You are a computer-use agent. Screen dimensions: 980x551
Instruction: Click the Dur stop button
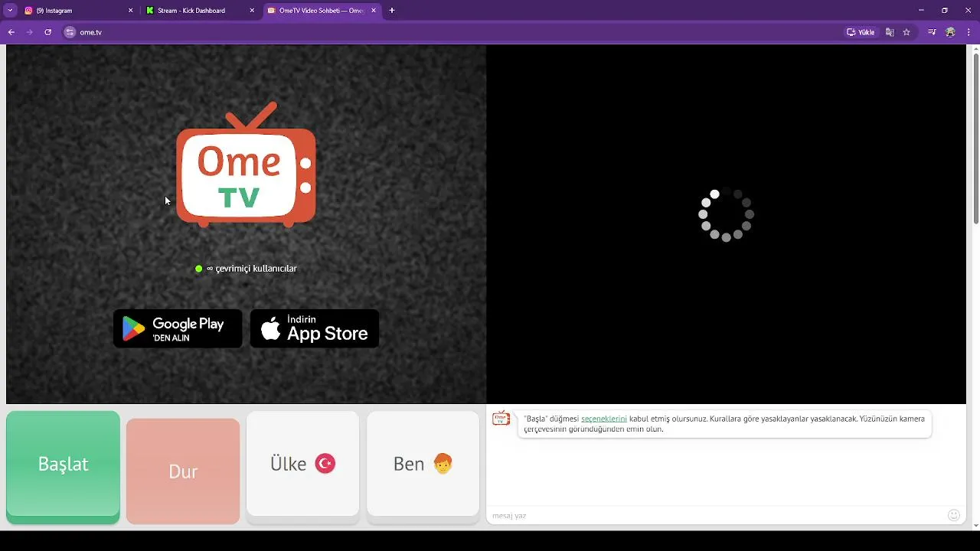click(x=183, y=471)
